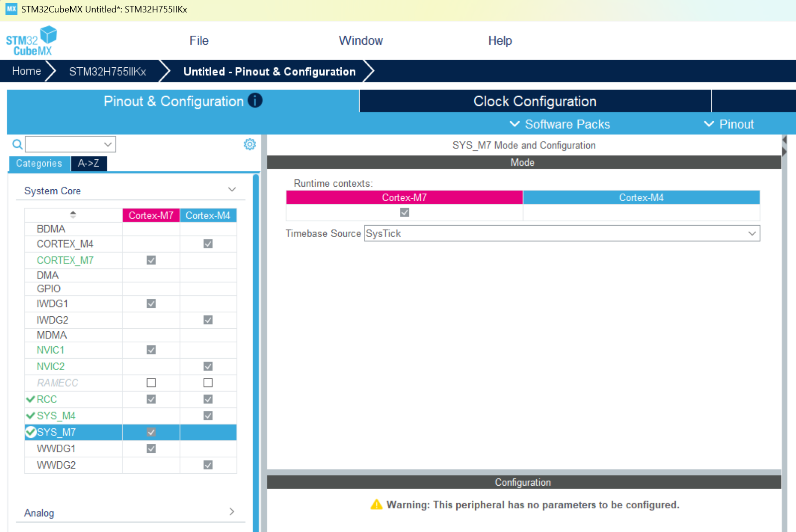Select NVIC1 in the System Core list
This screenshot has height=532, width=796.
click(x=50, y=350)
